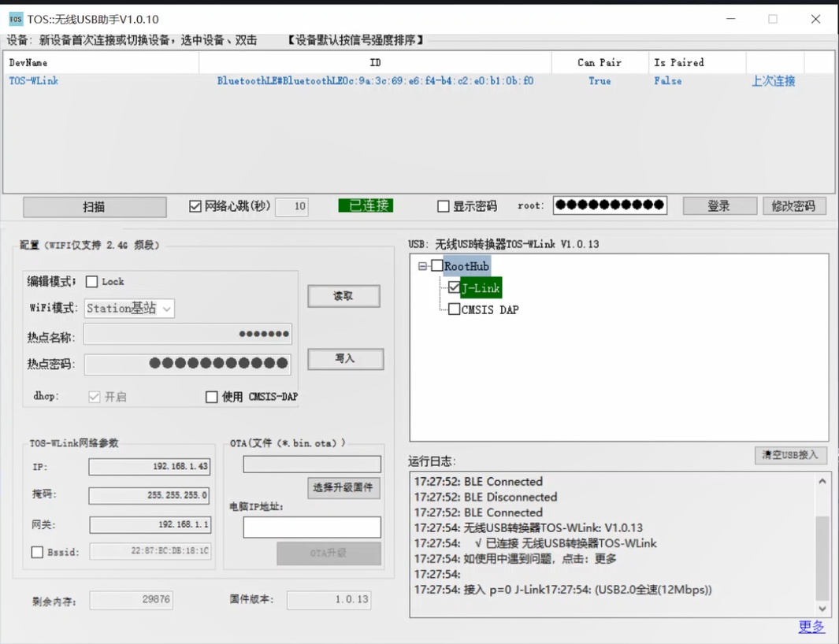Click the 扫描 scan button
Image resolution: width=839 pixels, height=644 pixels.
point(95,207)
